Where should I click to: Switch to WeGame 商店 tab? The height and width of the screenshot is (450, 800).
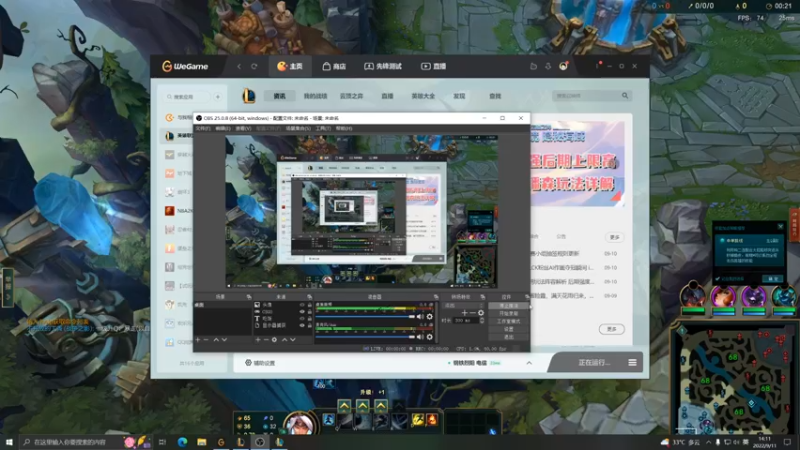point(334,66)
